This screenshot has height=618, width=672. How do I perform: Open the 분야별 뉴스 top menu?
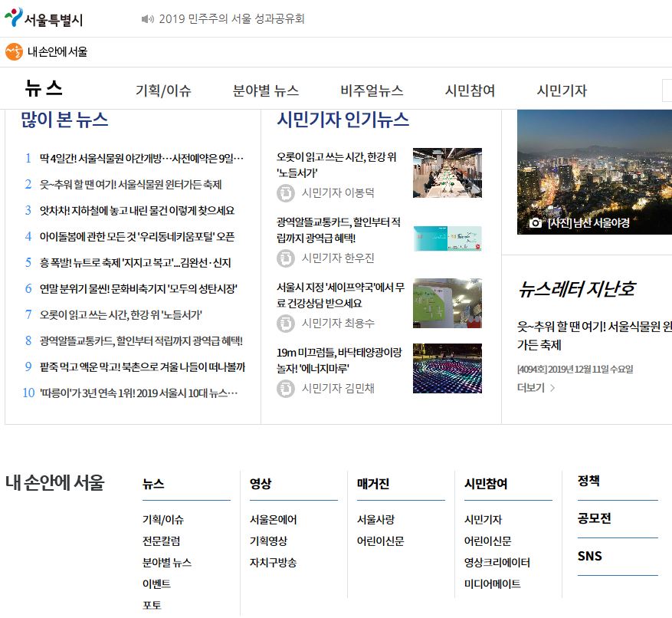(x=265, y=90)
